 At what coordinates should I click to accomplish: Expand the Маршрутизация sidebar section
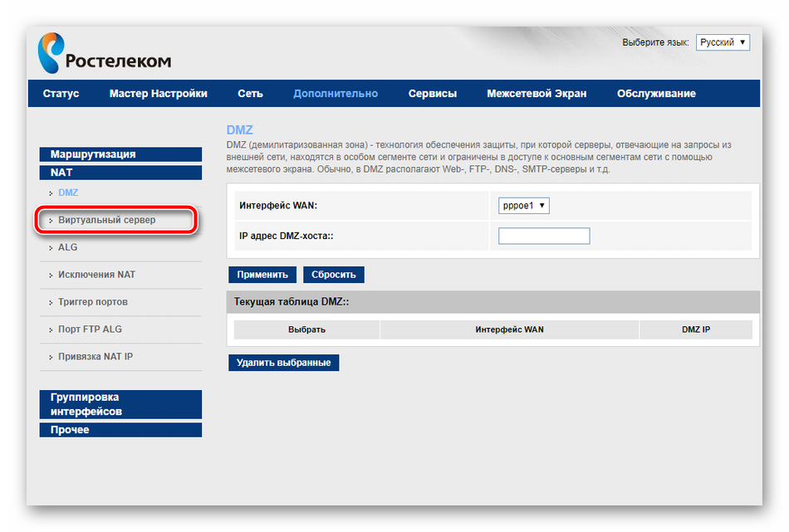click(x=120, y=154)
